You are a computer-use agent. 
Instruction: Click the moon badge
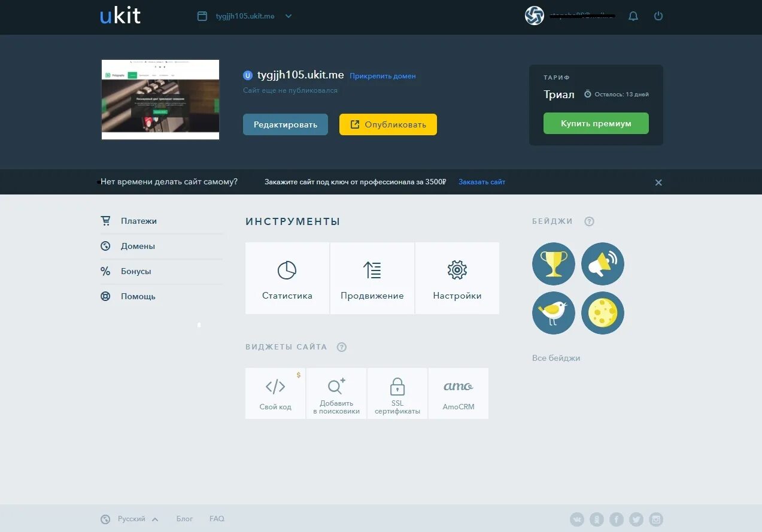603,313
